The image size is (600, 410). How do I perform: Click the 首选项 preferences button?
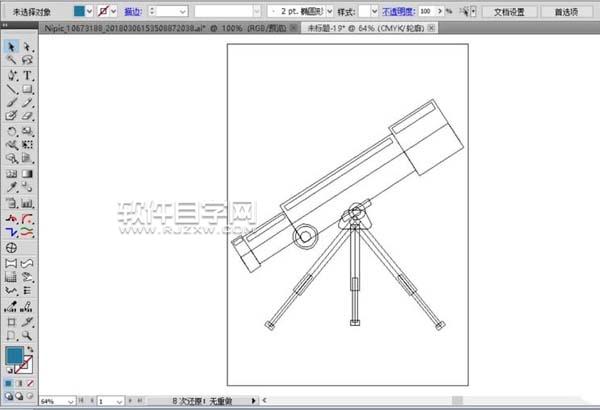point(566,12)
